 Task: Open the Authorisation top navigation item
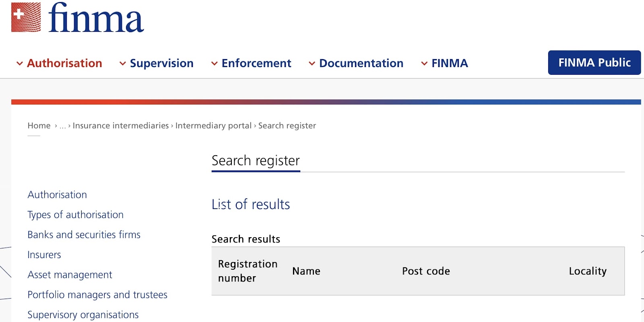64,63
